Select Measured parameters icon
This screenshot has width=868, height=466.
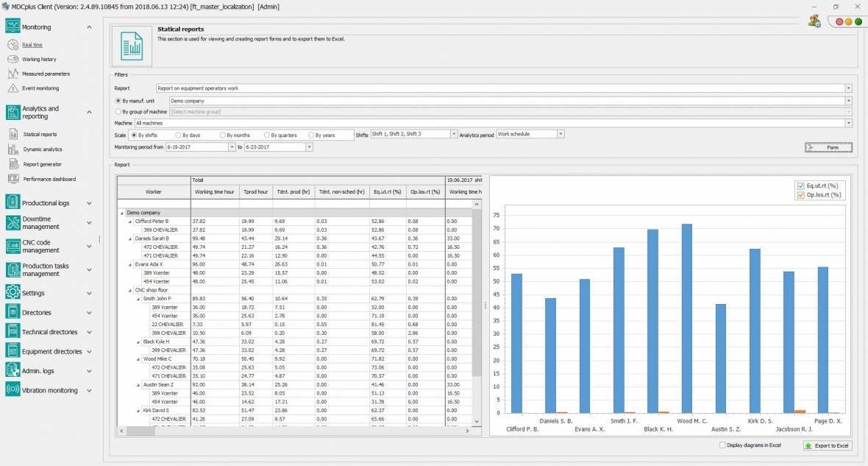13,74
